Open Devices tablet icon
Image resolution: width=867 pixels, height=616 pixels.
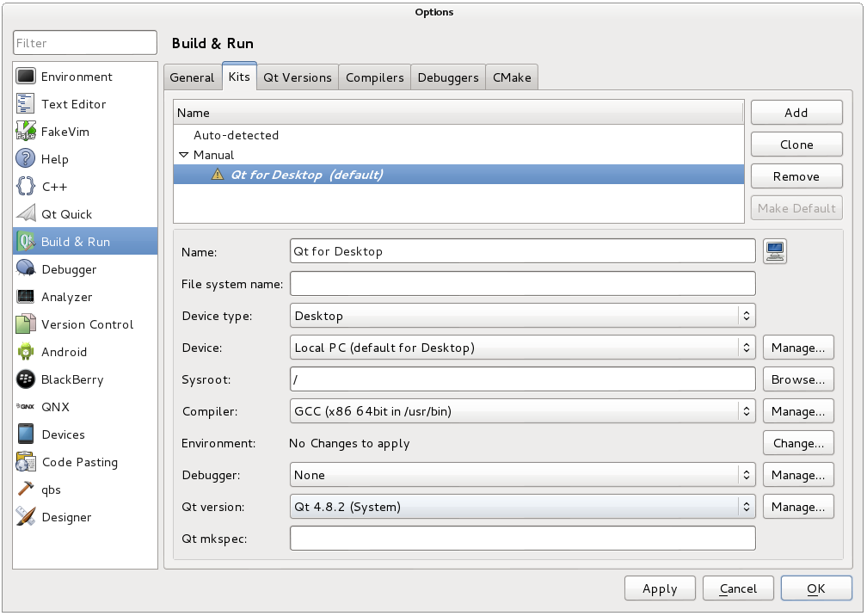coord(26,434)
